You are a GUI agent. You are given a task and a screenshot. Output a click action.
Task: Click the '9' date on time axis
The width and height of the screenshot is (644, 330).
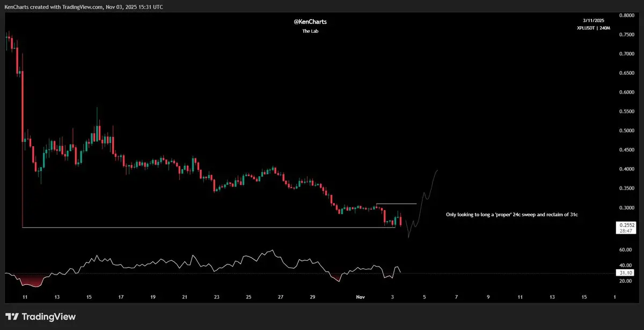(488, 297)
